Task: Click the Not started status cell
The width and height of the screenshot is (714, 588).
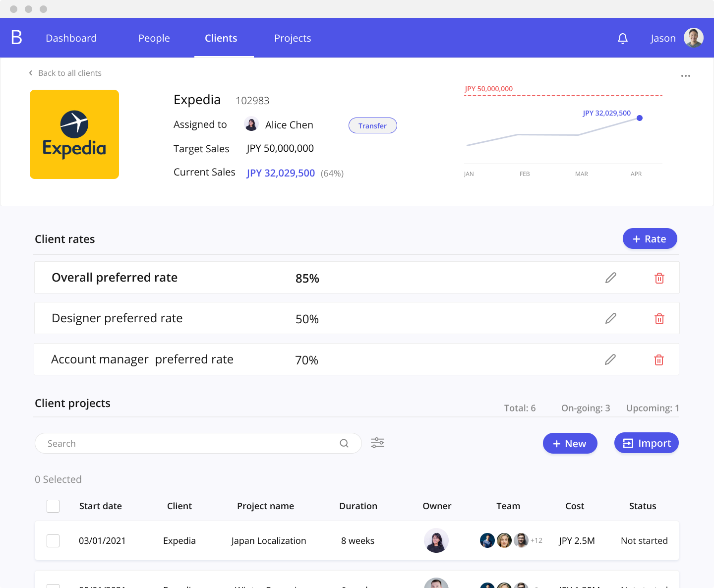Action: (644, 540)
